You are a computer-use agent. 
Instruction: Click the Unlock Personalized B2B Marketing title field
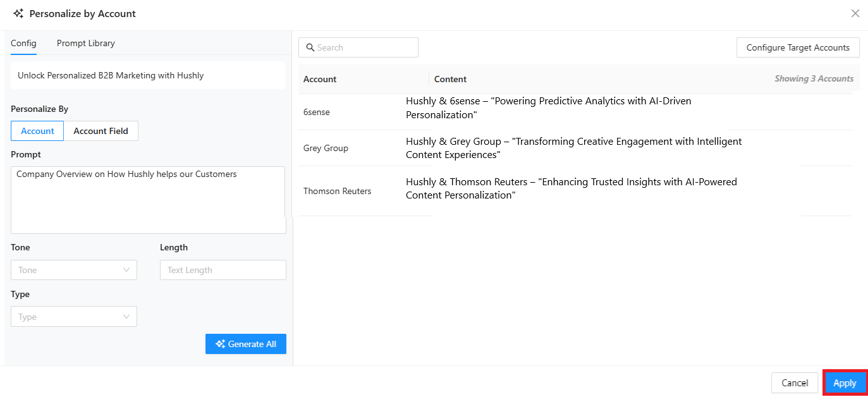148,75
